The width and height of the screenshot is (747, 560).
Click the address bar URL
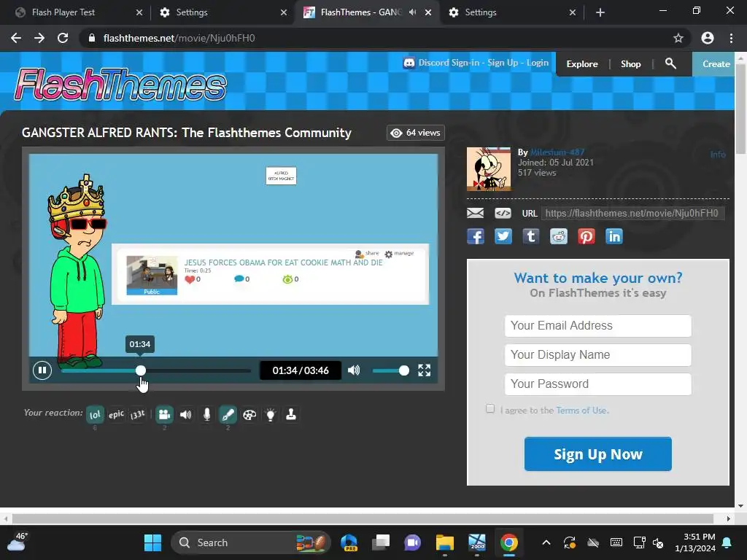click(179, 38)
